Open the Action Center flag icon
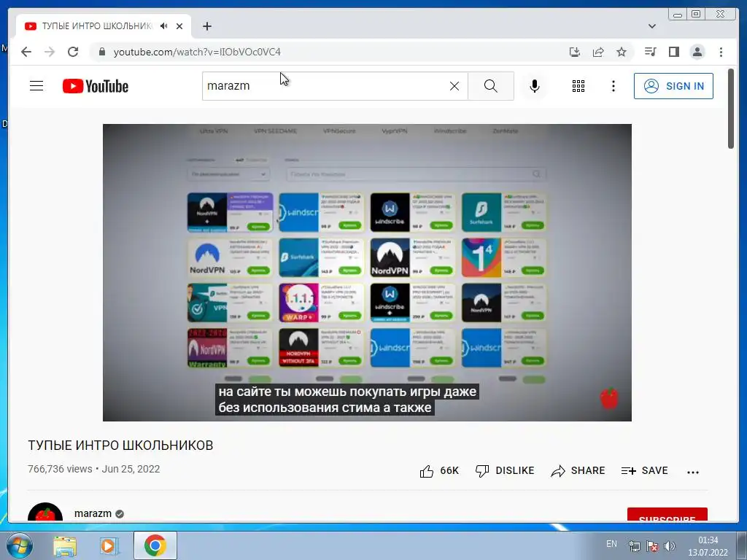This screenshot has height=560, width=747. 653,546
